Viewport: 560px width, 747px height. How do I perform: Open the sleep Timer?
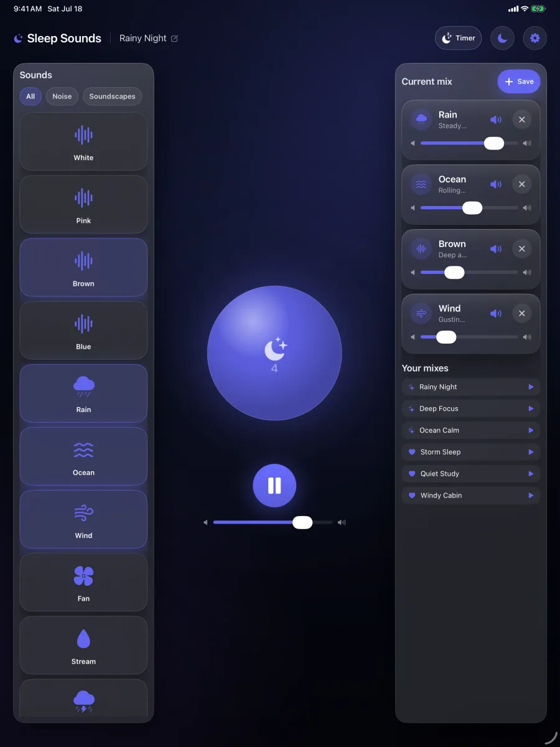point(459,38)
